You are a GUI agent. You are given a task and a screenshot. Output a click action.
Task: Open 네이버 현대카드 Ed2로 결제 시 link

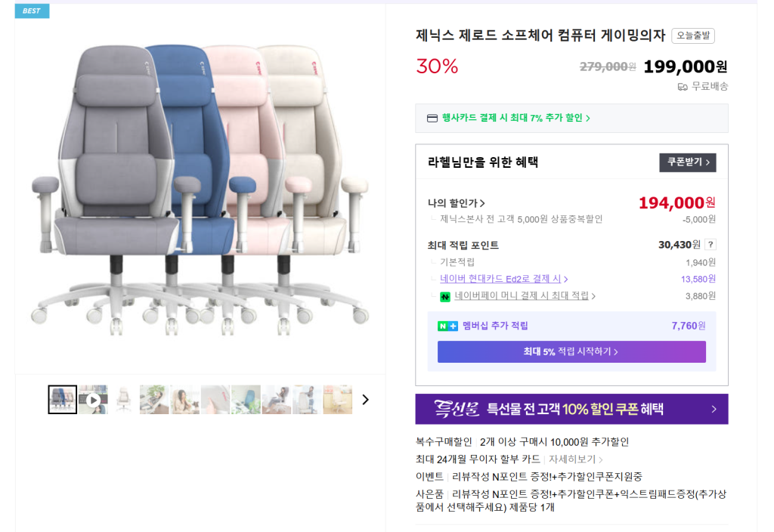(x=503, y=279)
